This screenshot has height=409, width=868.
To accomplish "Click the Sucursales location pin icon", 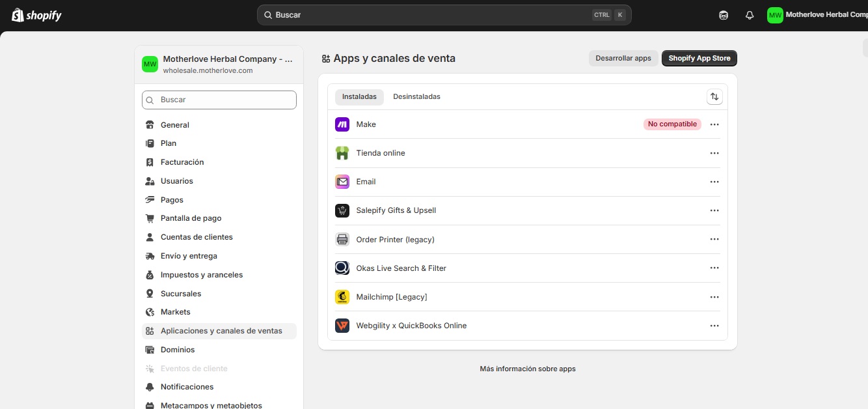I will [150, 294].
